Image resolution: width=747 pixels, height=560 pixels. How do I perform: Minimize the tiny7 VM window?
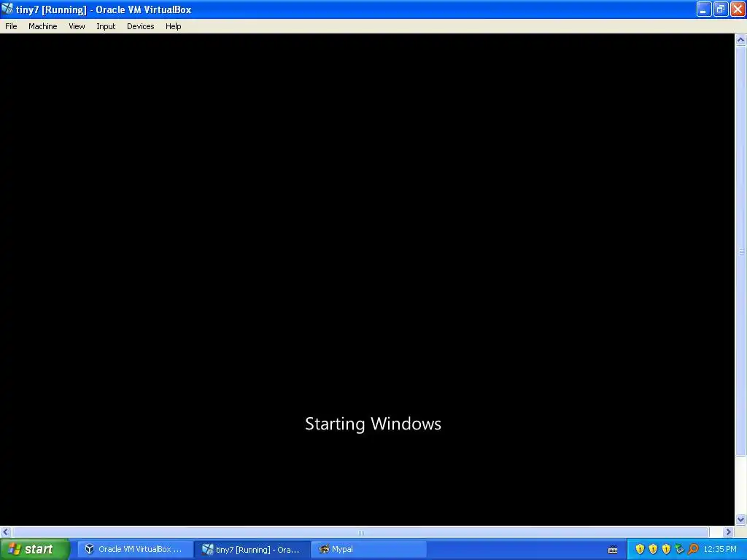704,9
